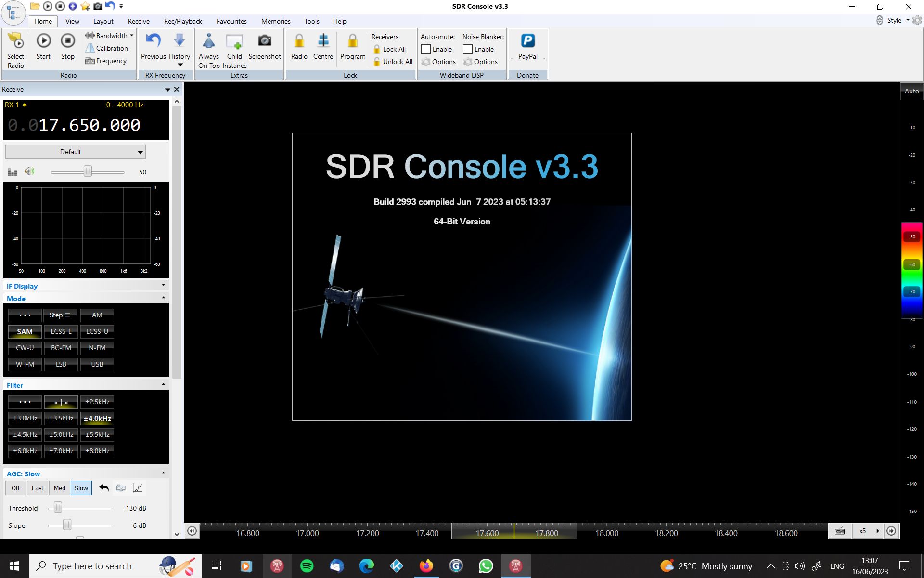
Task: Click the Previous RX frequency icon
Action: [x=153, y=41]
